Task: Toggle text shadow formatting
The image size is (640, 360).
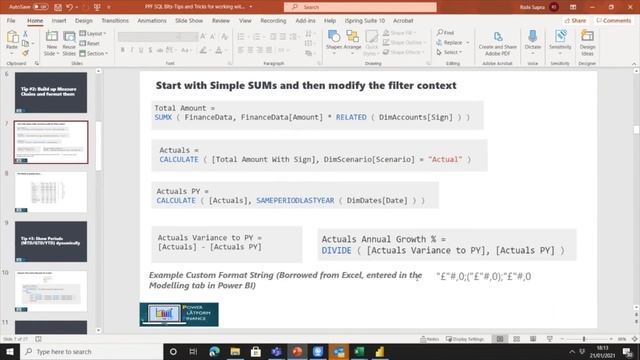Action: 150,50
